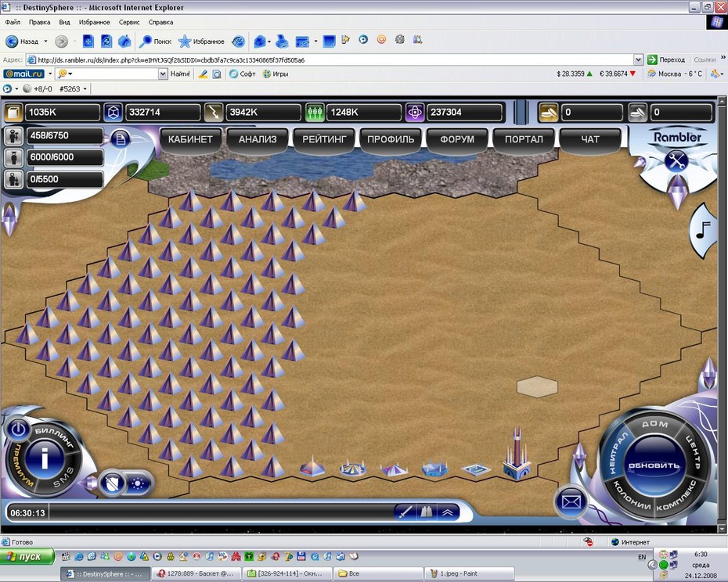The width and height of the screenshot is (728, 582).
Task: Go to Комплекс on the navigation wheel
Action: (676, 498)
